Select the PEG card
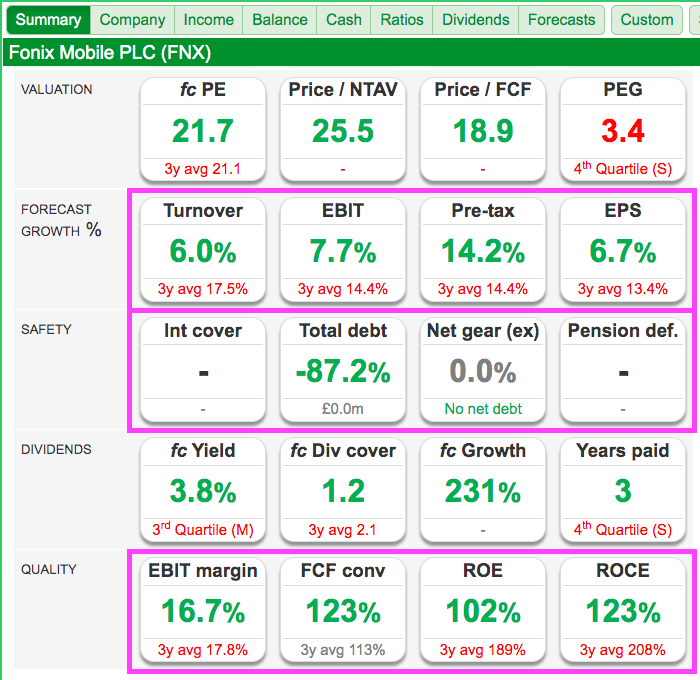This screenshot has width=700, height=680. [x=623, y=129]
